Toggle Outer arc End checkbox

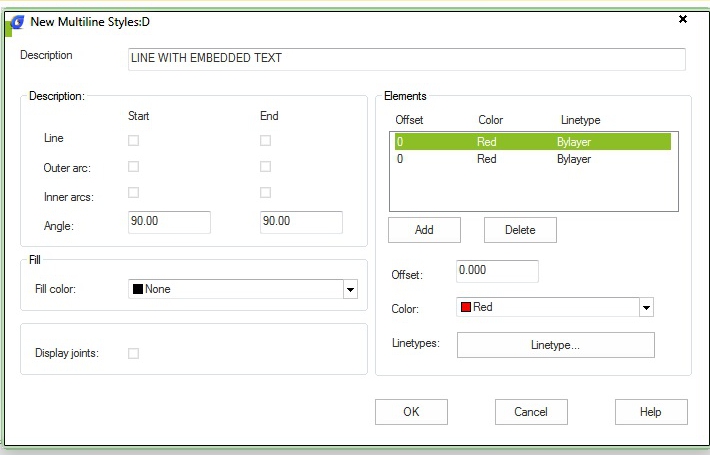[x=265, y=167]
